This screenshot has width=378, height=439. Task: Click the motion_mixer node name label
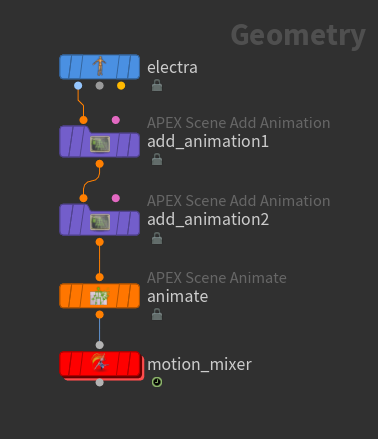pyautogui.click(x=199, y=364)
